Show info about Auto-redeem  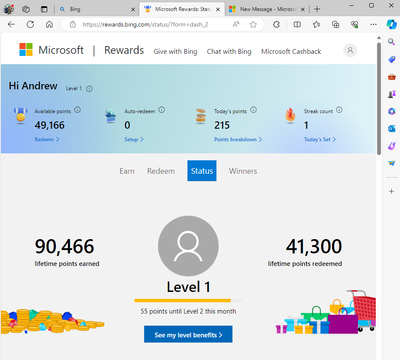tap(162, 110)
